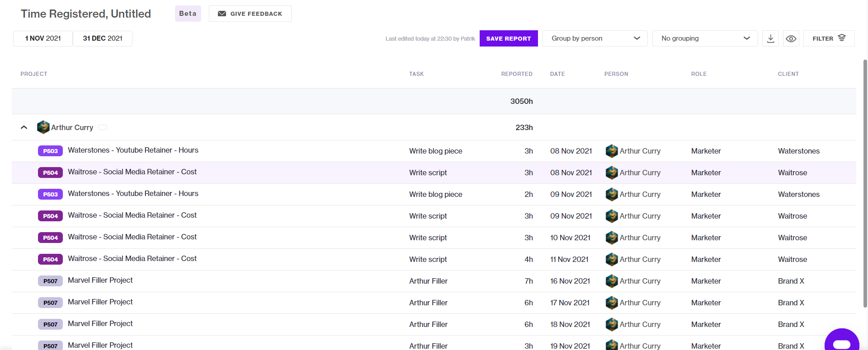Collapse the Arthur Curry group chevron
Screen dimensions: 868x350
point(24,127)
